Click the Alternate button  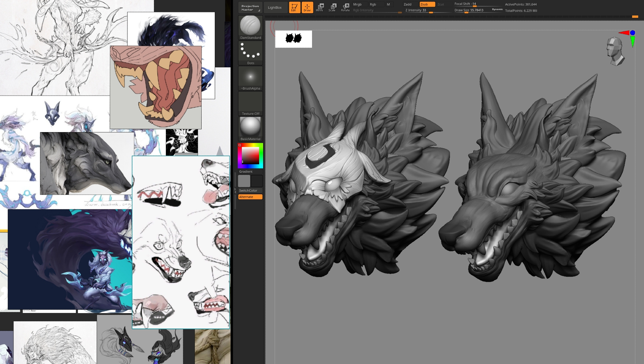(x=250, y=197)
